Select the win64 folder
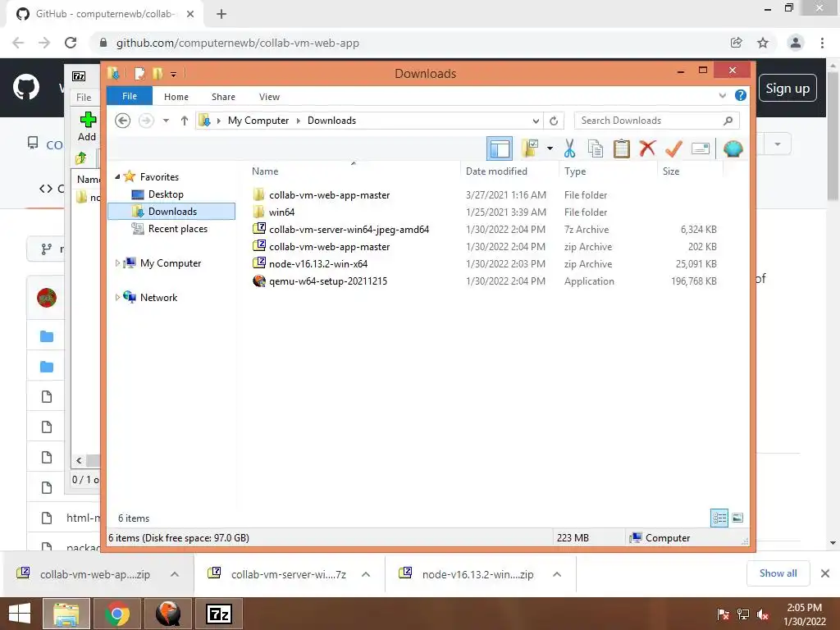The width and height of the screenshot is (840, 630). 282,212
